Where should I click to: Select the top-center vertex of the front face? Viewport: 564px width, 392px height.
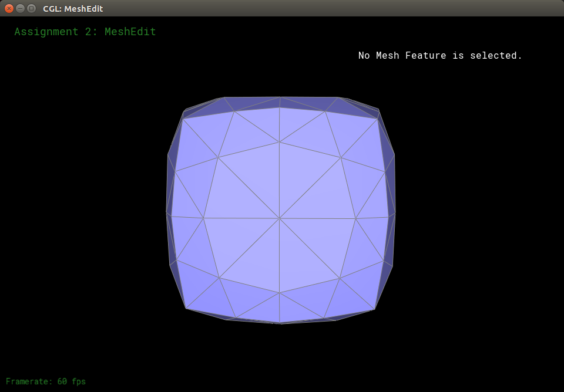pyautogui.click(x=280, y=142)
